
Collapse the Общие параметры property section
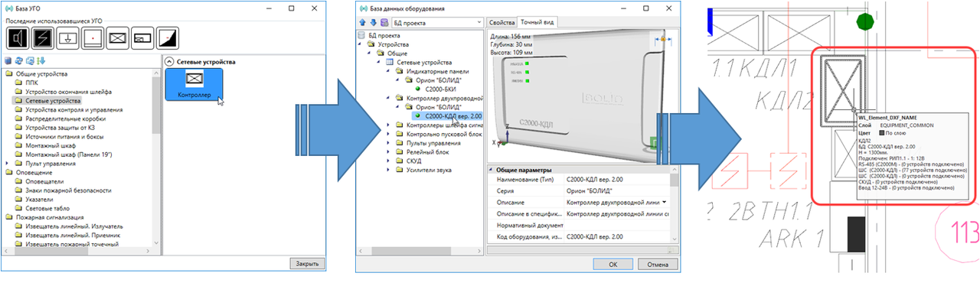point(492,169)
